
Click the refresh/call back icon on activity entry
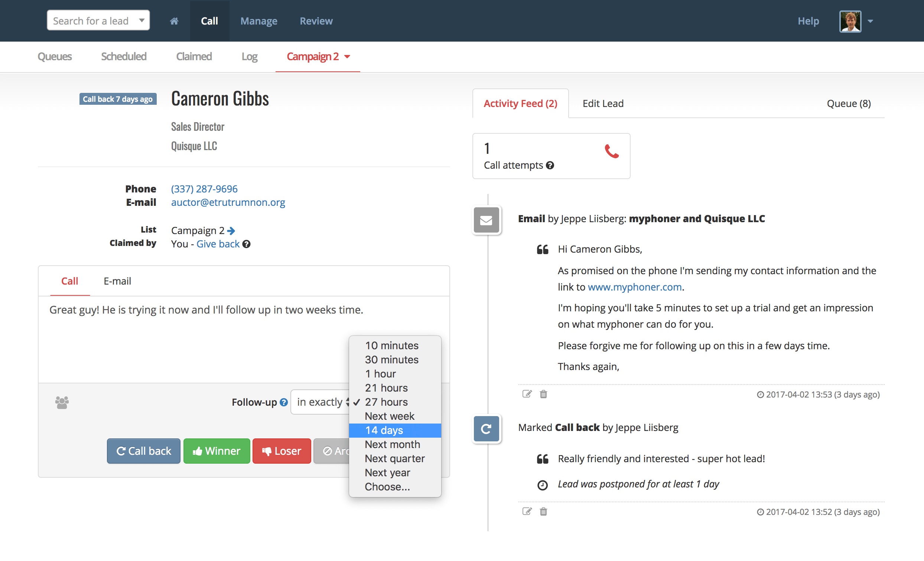[x=487, y=428]
